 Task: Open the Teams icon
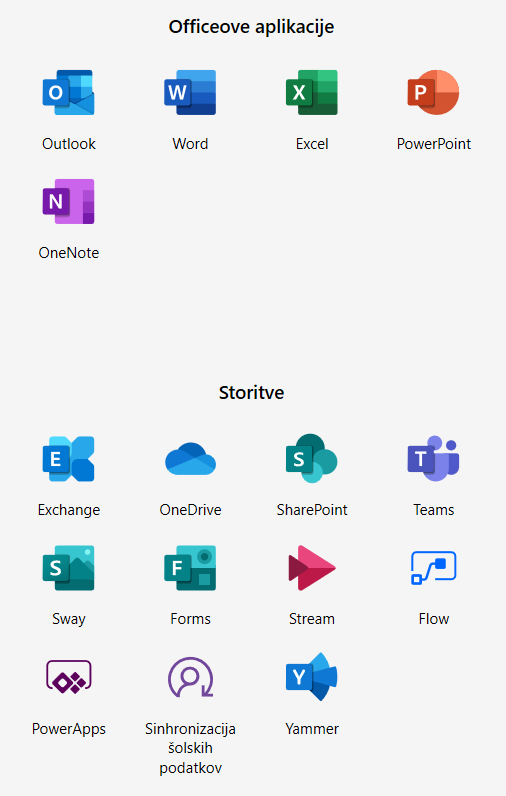coord(433,458)
